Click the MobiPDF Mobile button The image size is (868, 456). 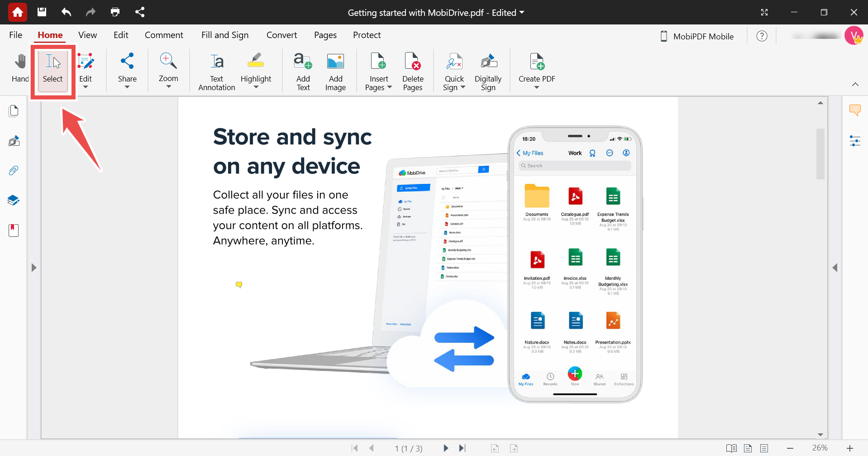tap(697, 36)
